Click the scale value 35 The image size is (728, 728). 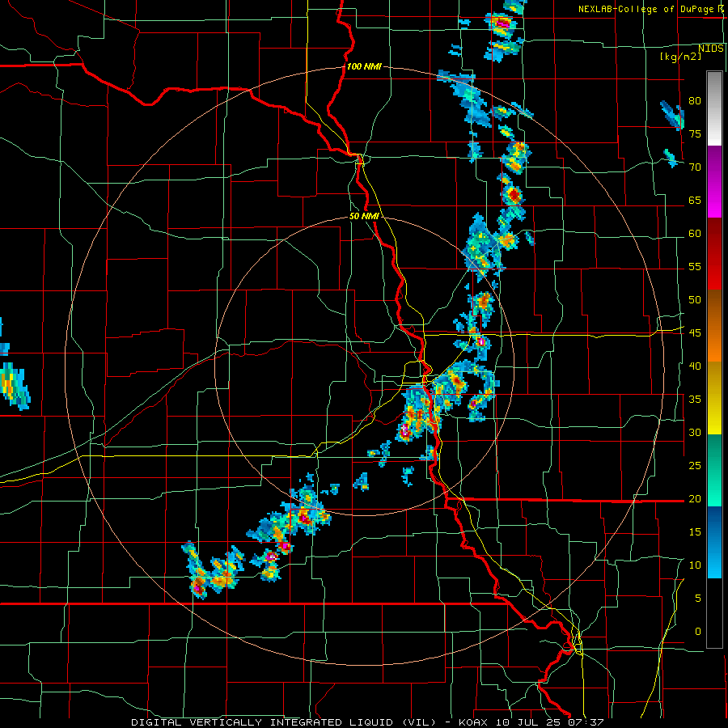pos(695,400)
